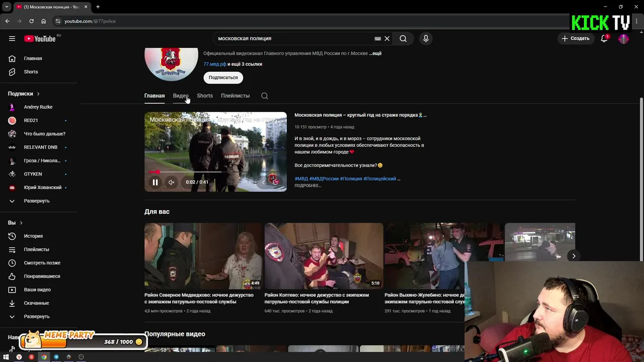Close the Московская полиция browser tab
The height and width of the screenshot is (362, 644).
[x=86, y=7]
